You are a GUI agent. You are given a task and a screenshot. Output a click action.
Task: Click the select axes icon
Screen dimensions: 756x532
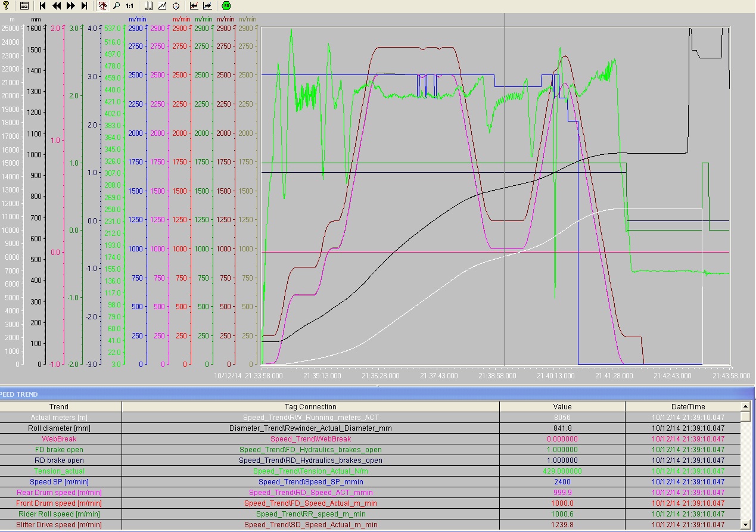pos(149,6)
